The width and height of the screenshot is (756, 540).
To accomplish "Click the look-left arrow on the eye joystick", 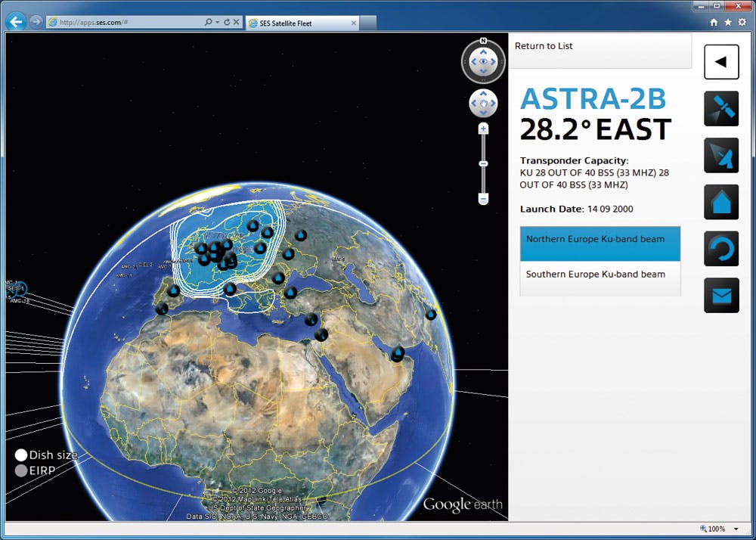I will click(x=473, y=62).
